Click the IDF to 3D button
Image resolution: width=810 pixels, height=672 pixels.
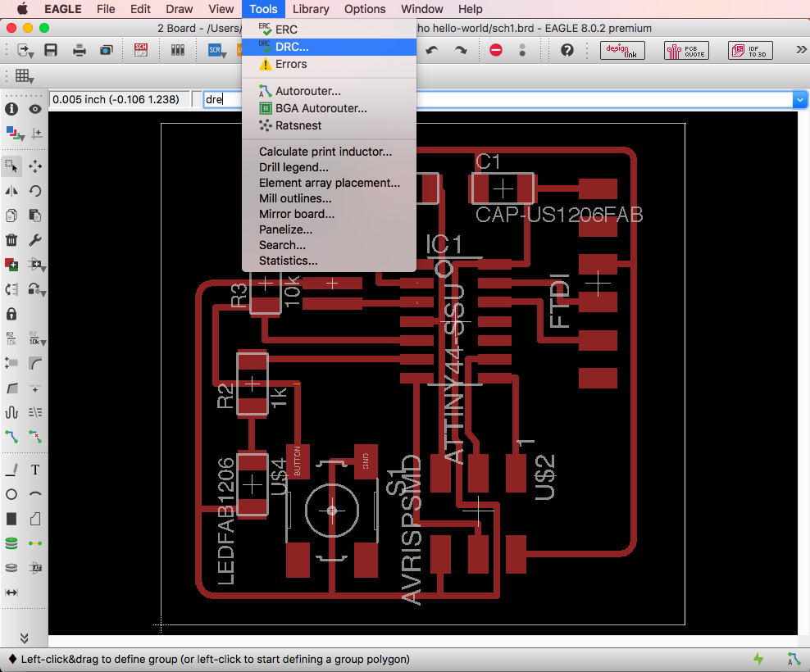(750, 50)
